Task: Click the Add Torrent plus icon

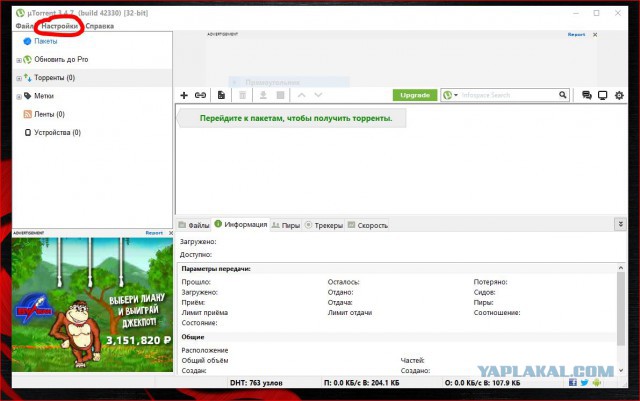Action: [184, 95]
